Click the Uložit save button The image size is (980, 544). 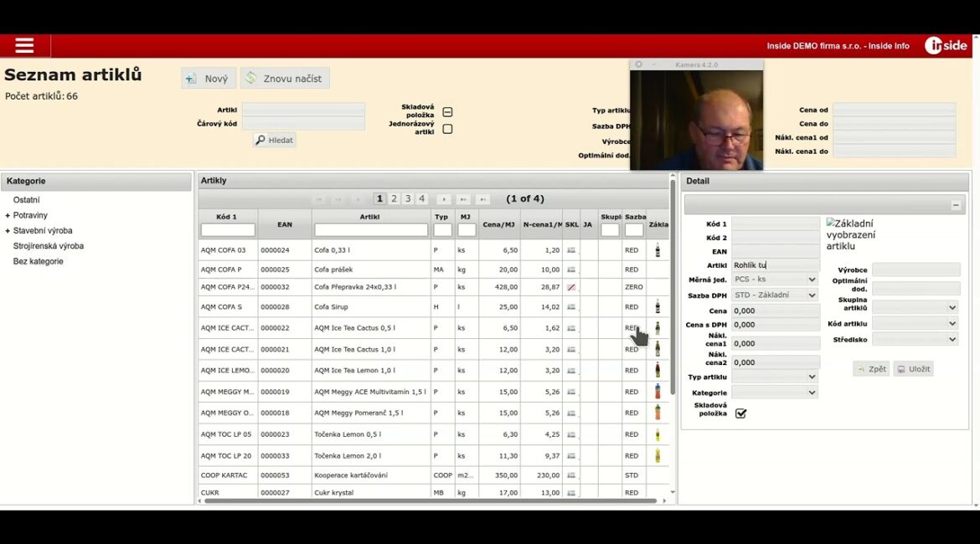pos(913,369)
